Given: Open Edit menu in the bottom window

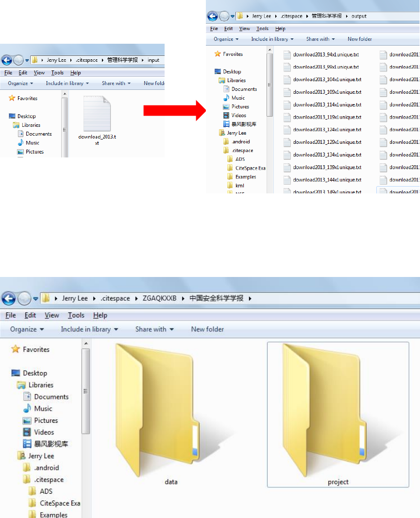Looking at the screenshot, I should (x=30, y=315).
